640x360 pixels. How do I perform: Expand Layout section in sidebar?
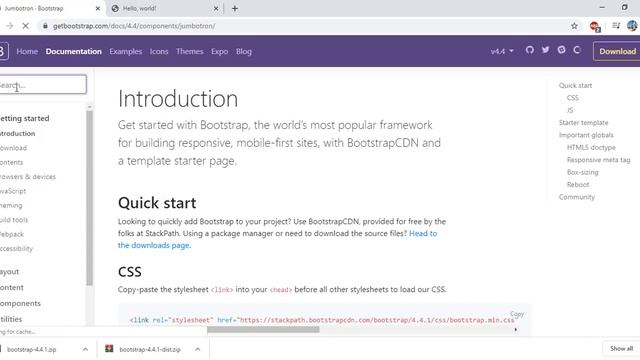9,271
